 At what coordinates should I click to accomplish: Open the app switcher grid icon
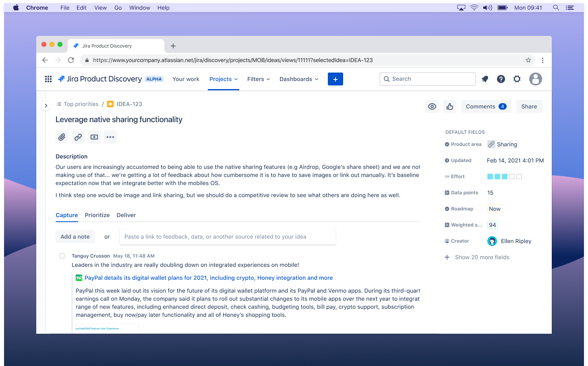tap(48, 79)
